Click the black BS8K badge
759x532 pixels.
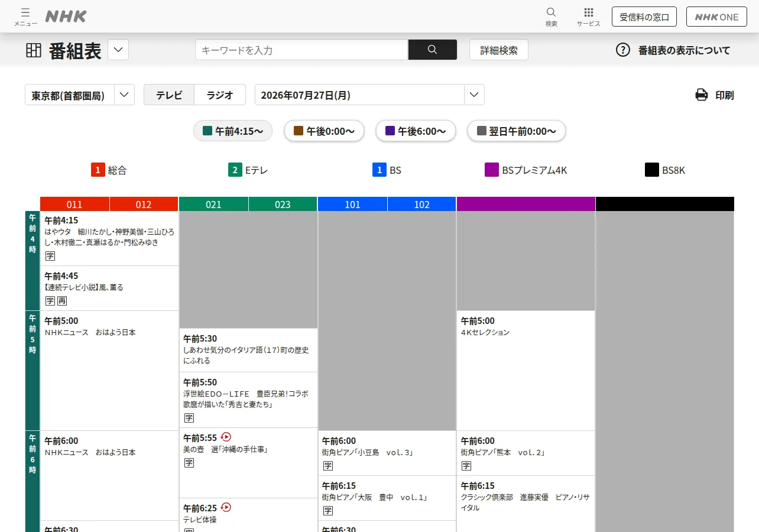coord(652,170)
